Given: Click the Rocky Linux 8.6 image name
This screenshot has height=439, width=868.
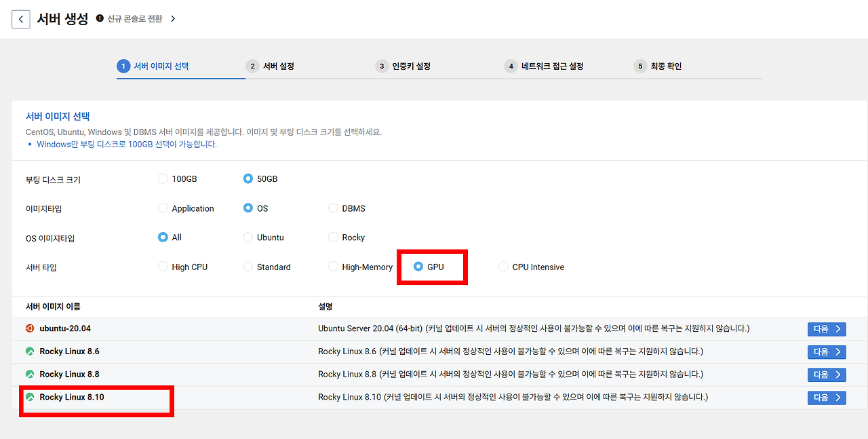Looking at the screenshot, I should [70, 351].
